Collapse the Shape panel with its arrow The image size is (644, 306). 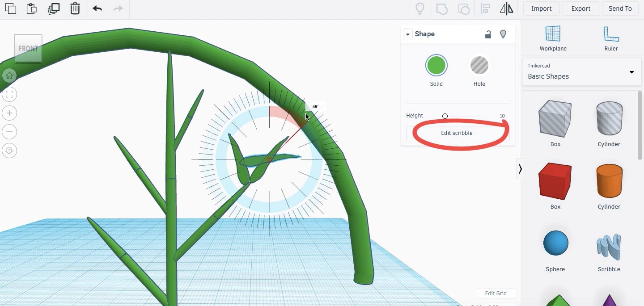tap(407, 34)
